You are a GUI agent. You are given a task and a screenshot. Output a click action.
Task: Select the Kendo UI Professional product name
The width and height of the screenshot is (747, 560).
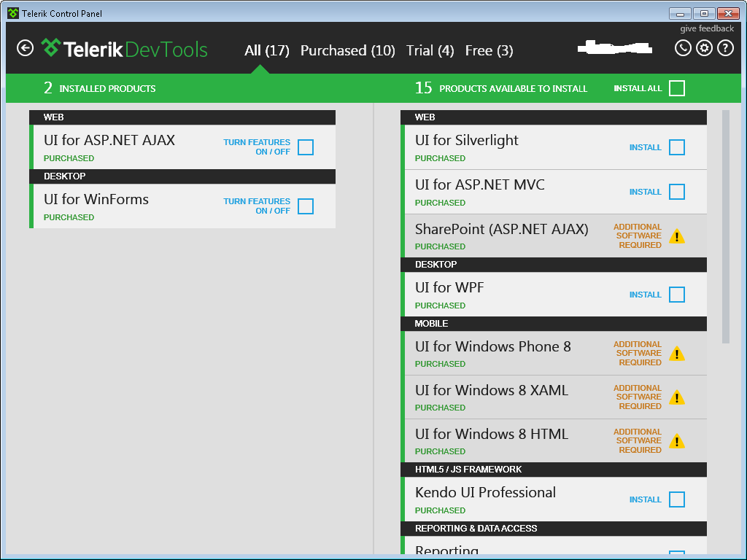485,492
